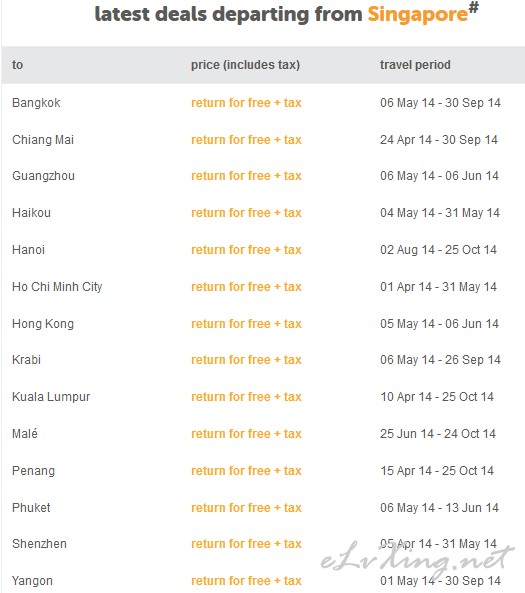Click the Shenzhen return for free link
The width and height of the screenshot is (525, 593).
tap(246, 544)
